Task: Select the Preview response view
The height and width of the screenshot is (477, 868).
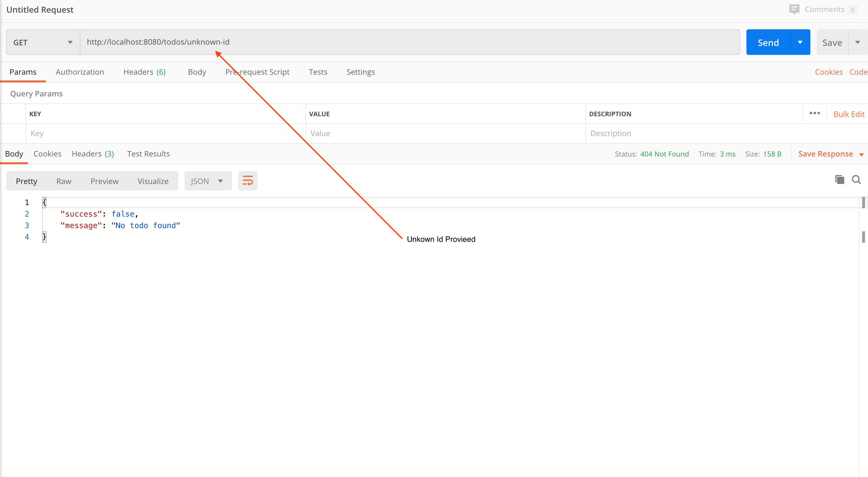Action: coord(104,181)
